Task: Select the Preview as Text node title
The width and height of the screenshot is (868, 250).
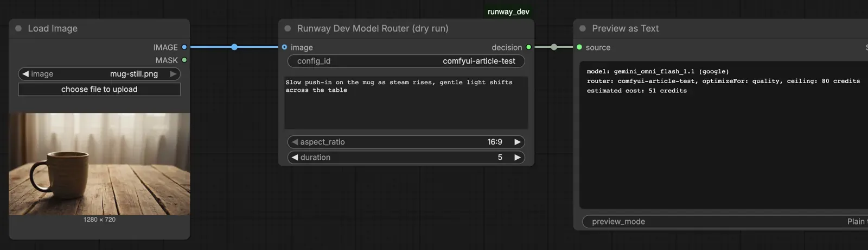Action: click(625, 28)
